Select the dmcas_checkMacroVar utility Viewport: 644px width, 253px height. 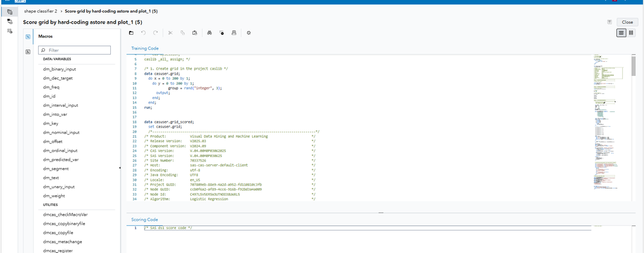[65, 214]
